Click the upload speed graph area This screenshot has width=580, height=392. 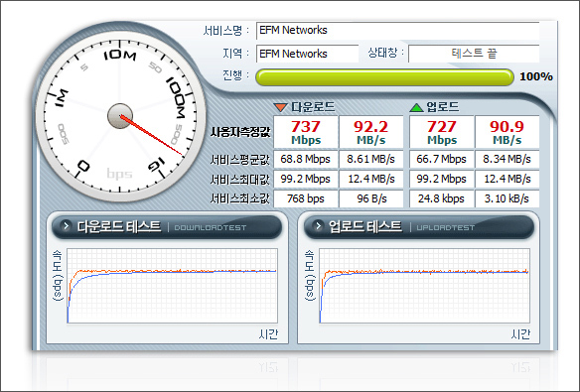tap(425, 286)
